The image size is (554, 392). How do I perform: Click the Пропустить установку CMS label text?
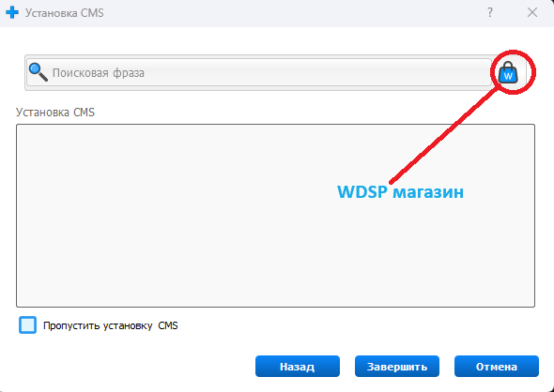(110, 325)
